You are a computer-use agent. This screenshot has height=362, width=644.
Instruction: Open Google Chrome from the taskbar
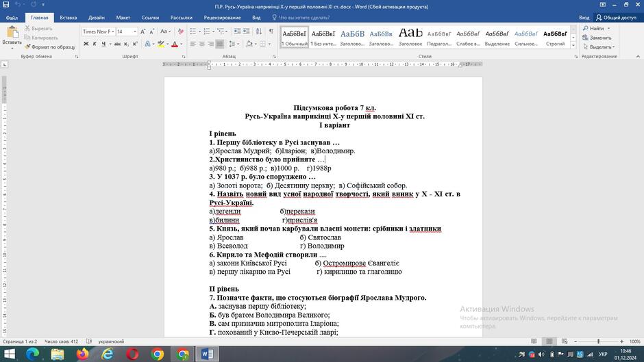click(x=158, y=354)
